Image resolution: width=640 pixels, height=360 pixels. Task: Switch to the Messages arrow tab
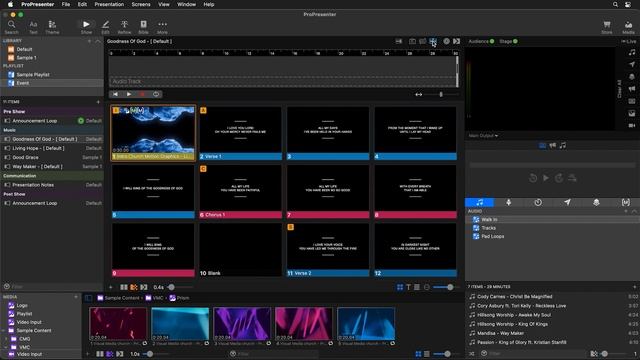coord(567,202)
